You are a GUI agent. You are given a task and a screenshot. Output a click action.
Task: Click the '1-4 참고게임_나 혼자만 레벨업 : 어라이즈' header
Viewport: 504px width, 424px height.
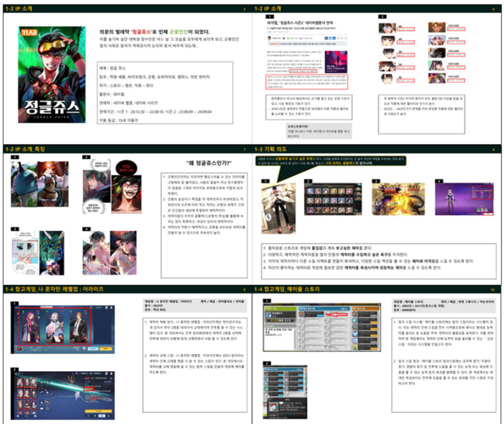54,289
